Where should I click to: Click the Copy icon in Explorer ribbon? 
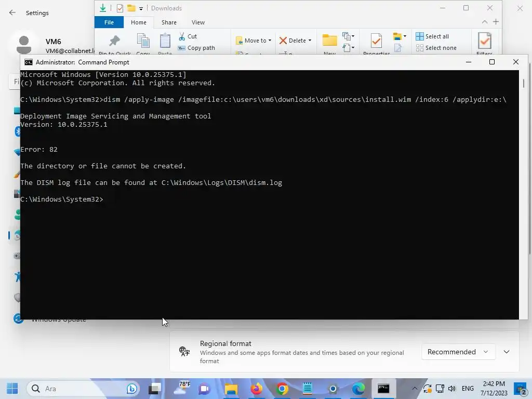[x=143, y=41]
